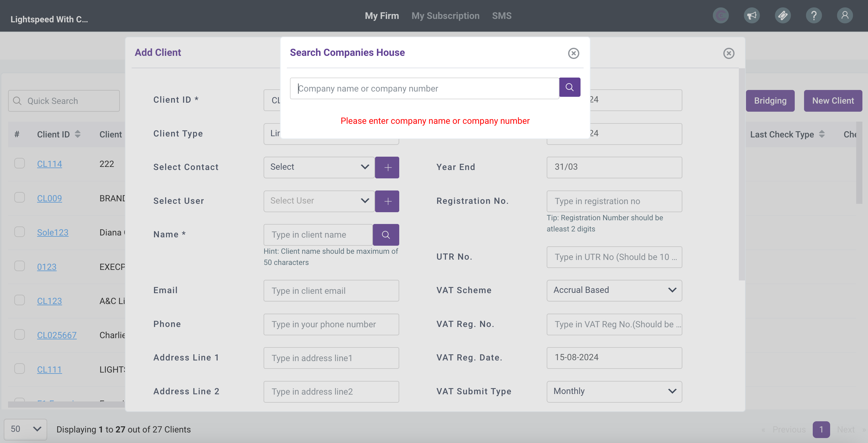
Task: Close the Search Companies House dialog
Action: [x=573, y=53]
